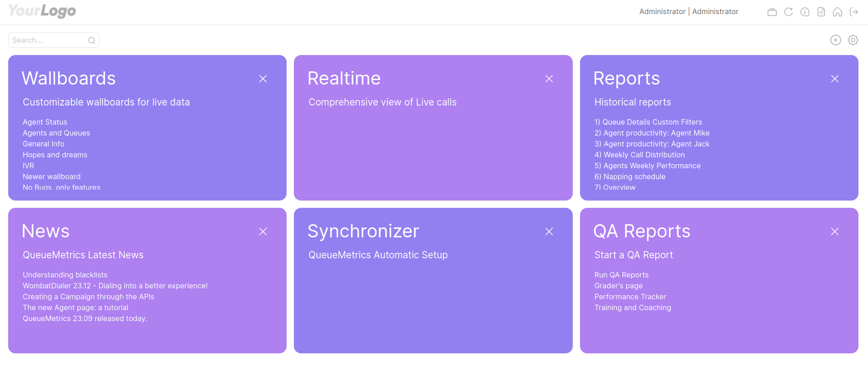
Task: Click the Realtime card heading
Action: pos(344,78)
